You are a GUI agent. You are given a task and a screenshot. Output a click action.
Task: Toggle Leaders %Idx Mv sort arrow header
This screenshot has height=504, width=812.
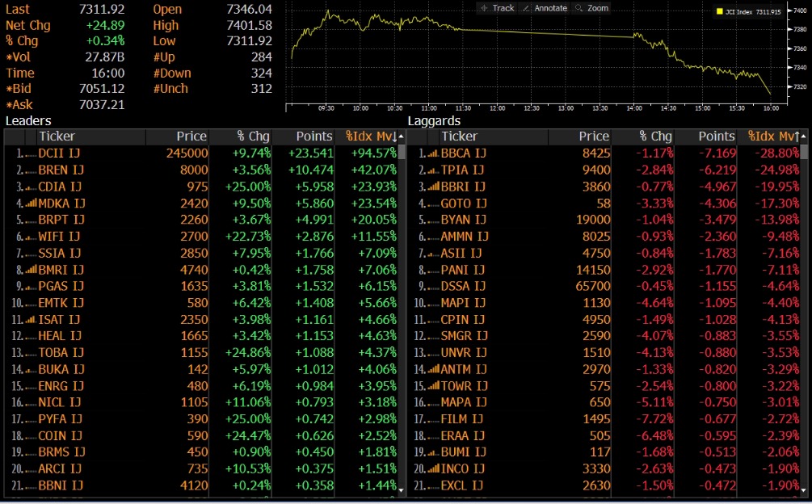372,136
